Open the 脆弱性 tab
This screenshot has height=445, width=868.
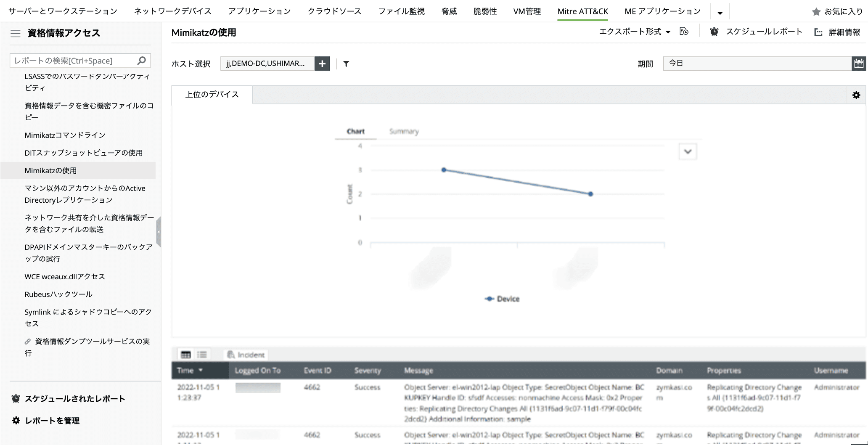485,11
